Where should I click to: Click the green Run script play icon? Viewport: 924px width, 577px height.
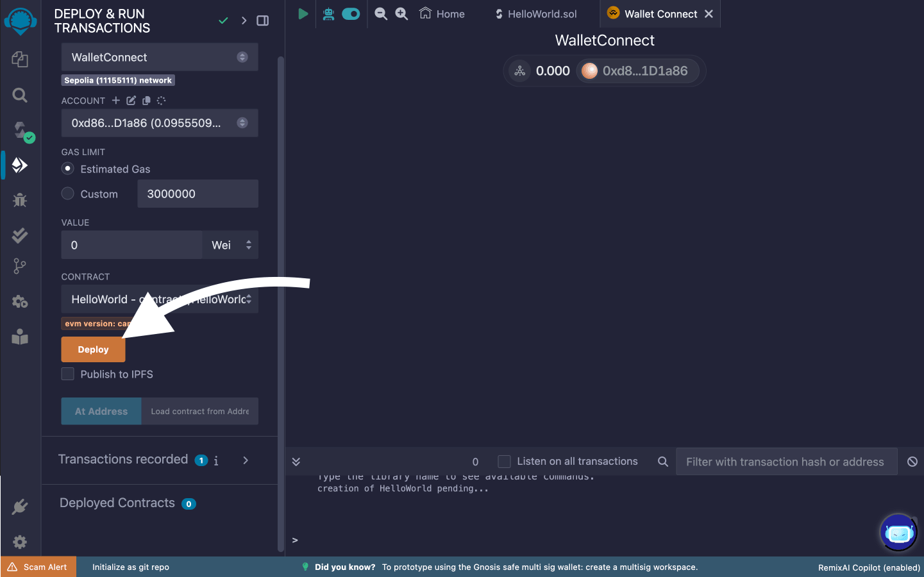click(x=303, y=13)
